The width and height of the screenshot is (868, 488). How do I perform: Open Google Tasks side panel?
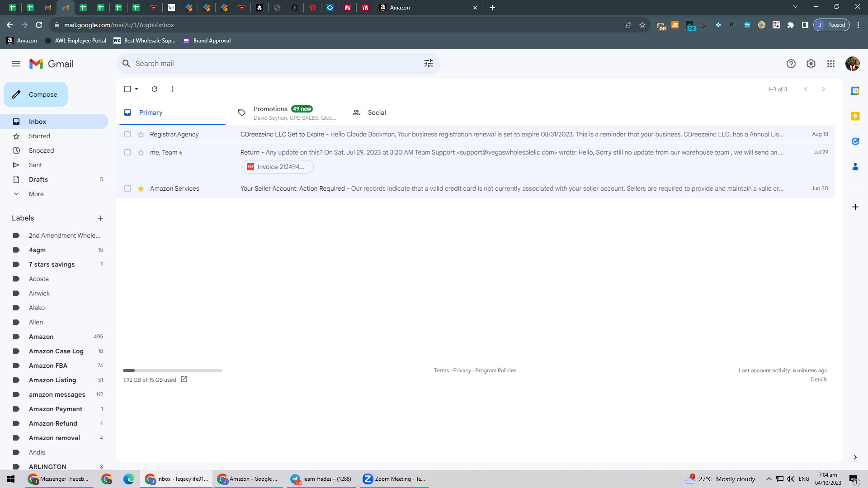tap(855, 141)
